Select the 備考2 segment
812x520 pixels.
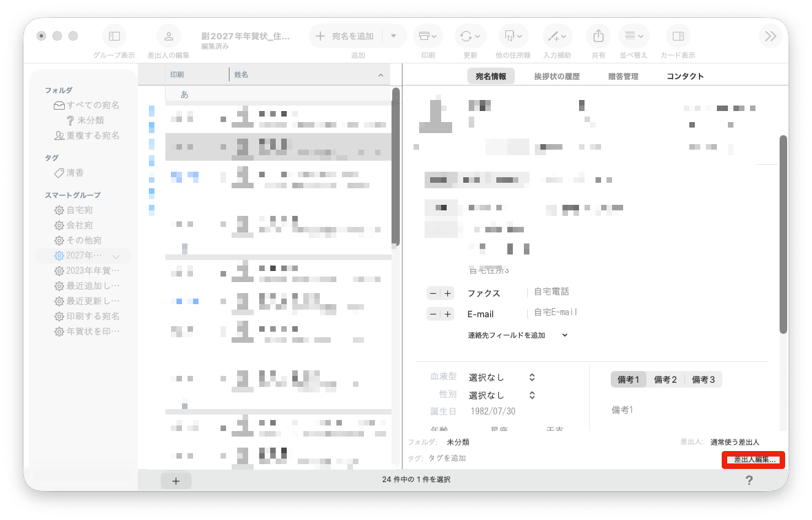click(x=665, y=379)
